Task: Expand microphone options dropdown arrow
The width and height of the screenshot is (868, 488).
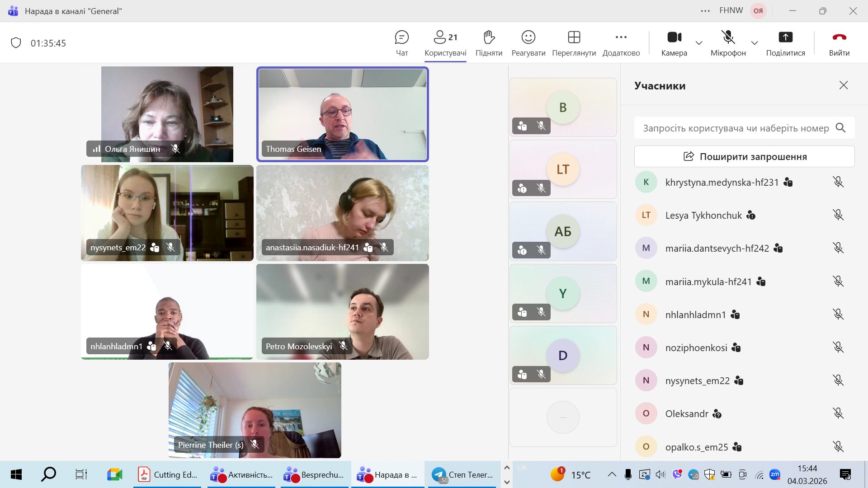Action: pos(755,43)
